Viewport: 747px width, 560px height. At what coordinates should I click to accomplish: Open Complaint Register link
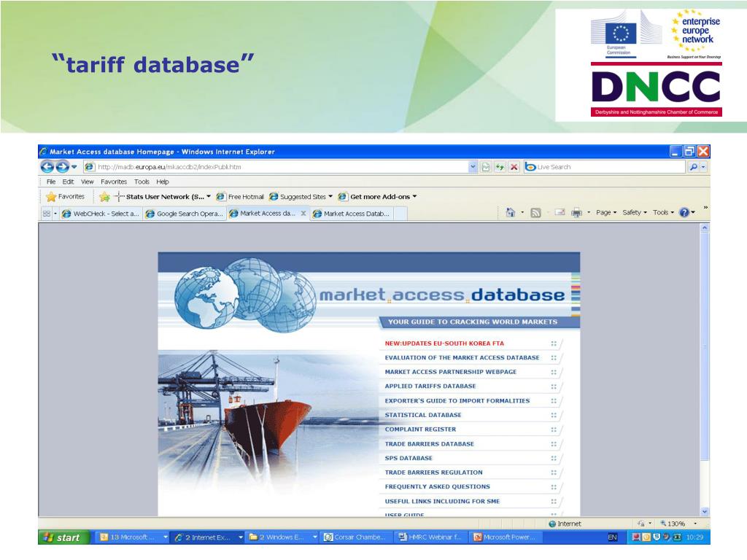[420, 429]
